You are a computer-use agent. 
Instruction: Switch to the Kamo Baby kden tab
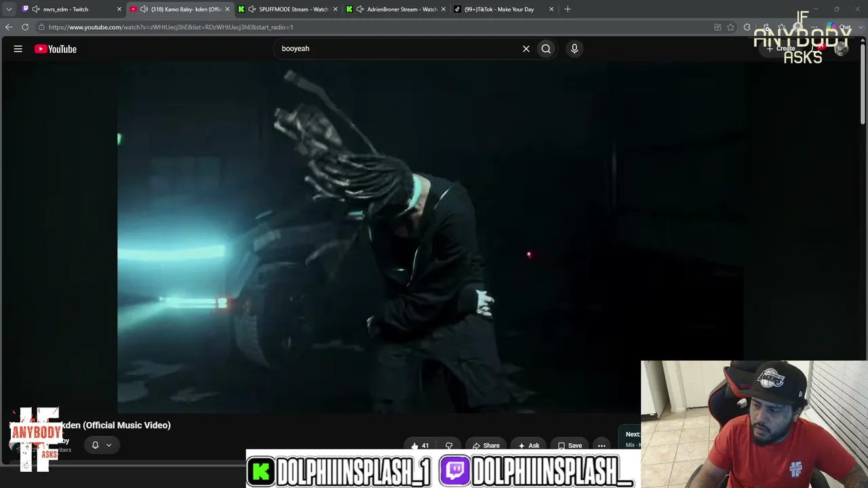click(180, 9)
